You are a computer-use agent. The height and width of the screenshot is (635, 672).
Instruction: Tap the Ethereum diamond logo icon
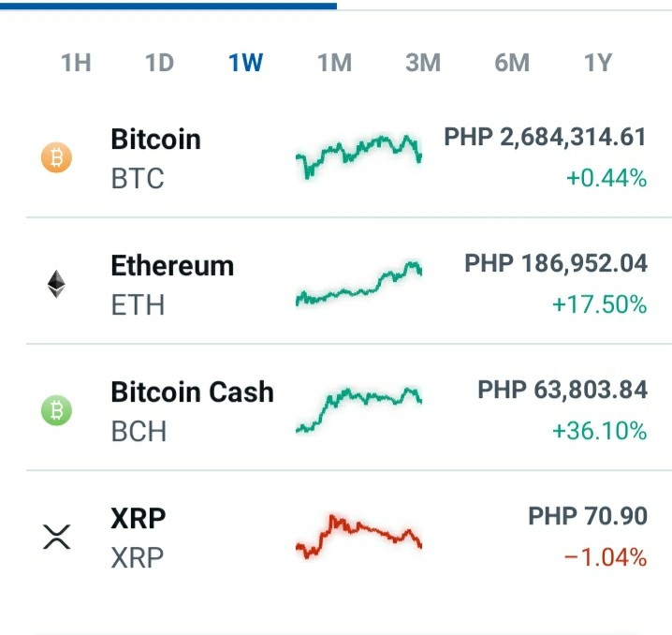tap(56, 284)
